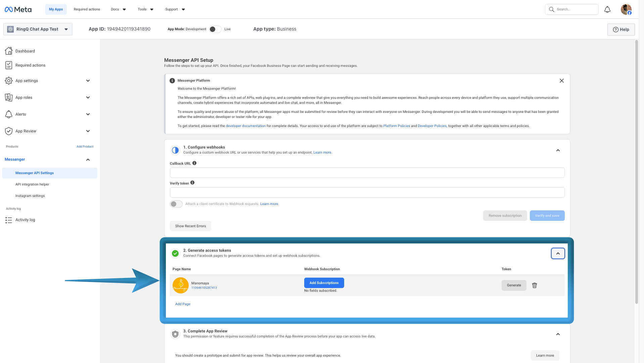
Task: Open the Docs dropdown menu
Action: pyautogui.click(x=118, y=9)
